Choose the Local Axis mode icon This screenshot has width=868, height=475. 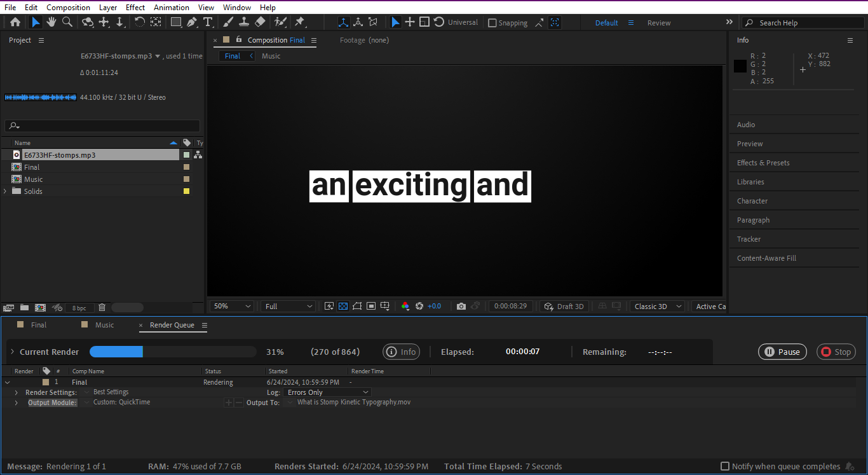343,22
